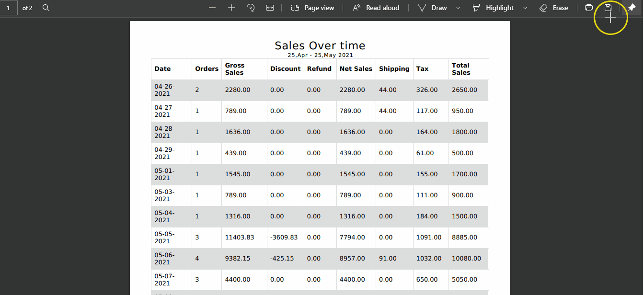Click the discount value '-3609.83'
The width and height of the screenshot is (644, 295).
[284, 238]
